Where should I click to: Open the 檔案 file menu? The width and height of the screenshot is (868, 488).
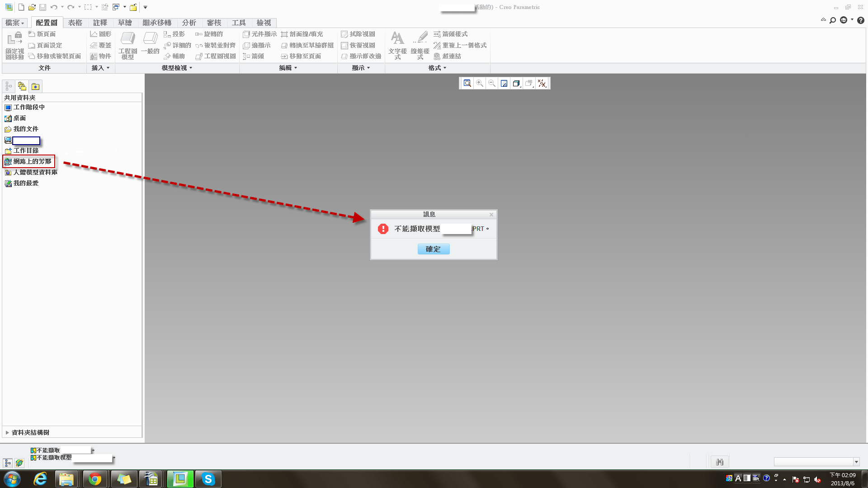click(14, 23)
